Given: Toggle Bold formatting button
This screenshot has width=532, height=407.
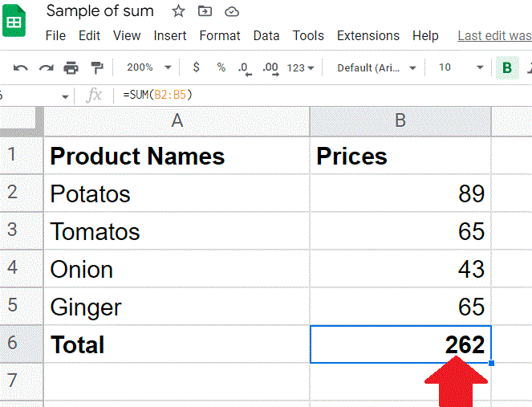Looking at the screenshot, I should click(x=507, y=68).
